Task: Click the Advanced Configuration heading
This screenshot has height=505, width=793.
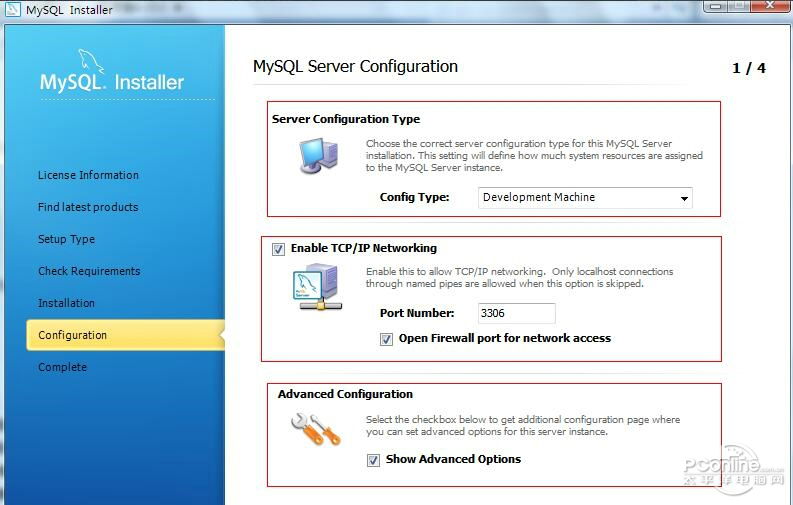Action: coord(345,394)
